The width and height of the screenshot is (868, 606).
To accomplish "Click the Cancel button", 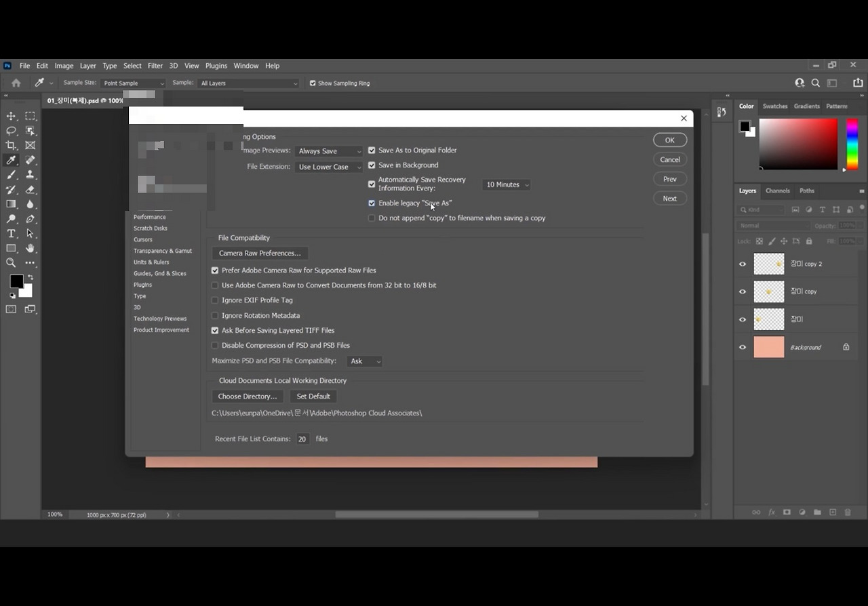I will click(670, 160).
